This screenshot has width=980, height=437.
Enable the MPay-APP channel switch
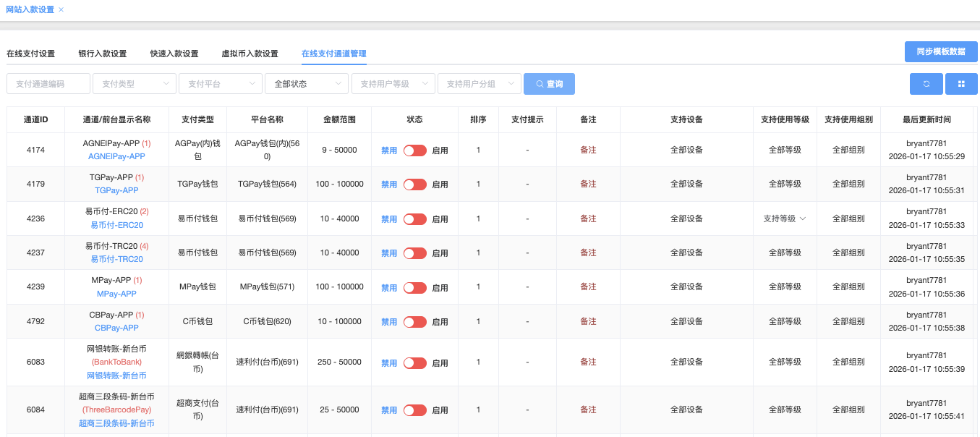(x=415, y=287)
